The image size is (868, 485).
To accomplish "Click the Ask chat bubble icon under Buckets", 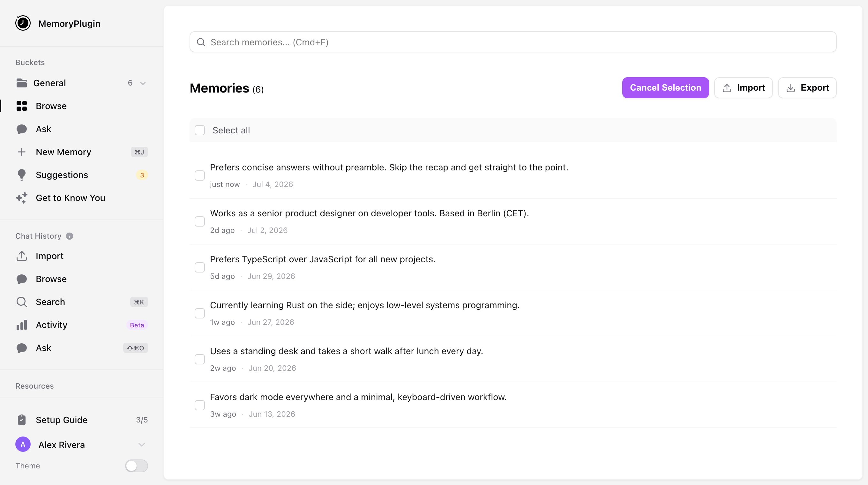I will click(x=22, y=129).
